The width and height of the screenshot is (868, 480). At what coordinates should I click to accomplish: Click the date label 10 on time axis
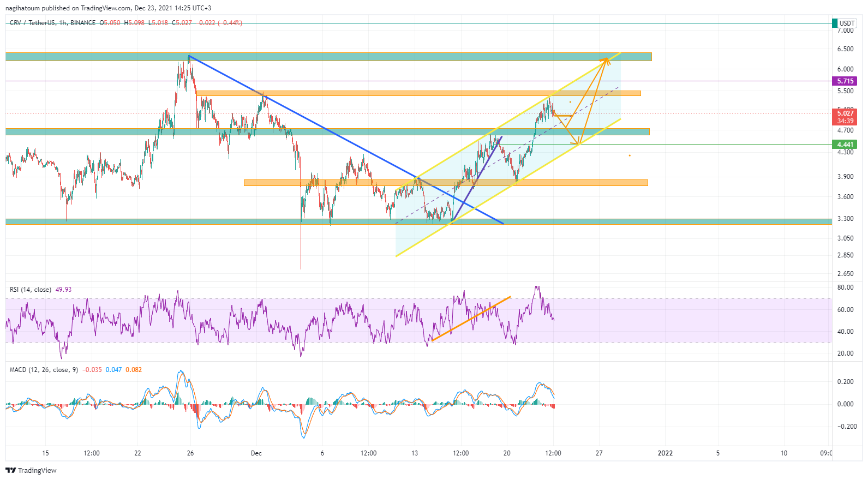coord(783,453)
